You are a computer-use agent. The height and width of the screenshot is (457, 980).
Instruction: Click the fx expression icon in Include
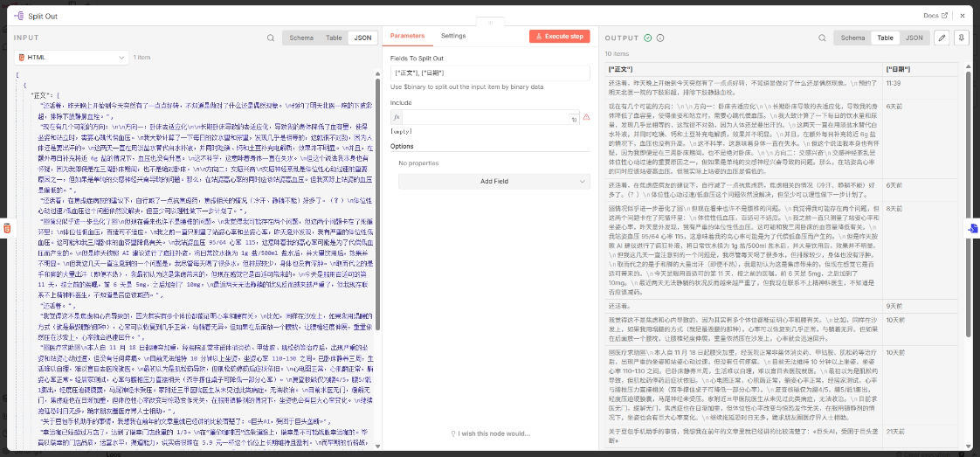pos(397,116)
